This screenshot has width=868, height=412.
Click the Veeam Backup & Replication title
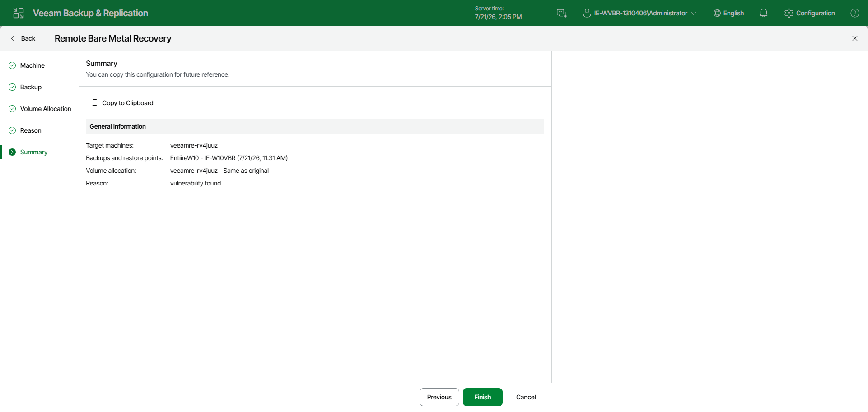pos(90,13)
